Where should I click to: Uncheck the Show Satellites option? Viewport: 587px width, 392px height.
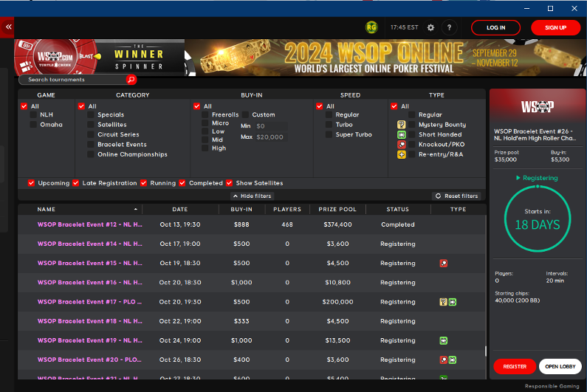pyautogui.click(x=229, y=183)
